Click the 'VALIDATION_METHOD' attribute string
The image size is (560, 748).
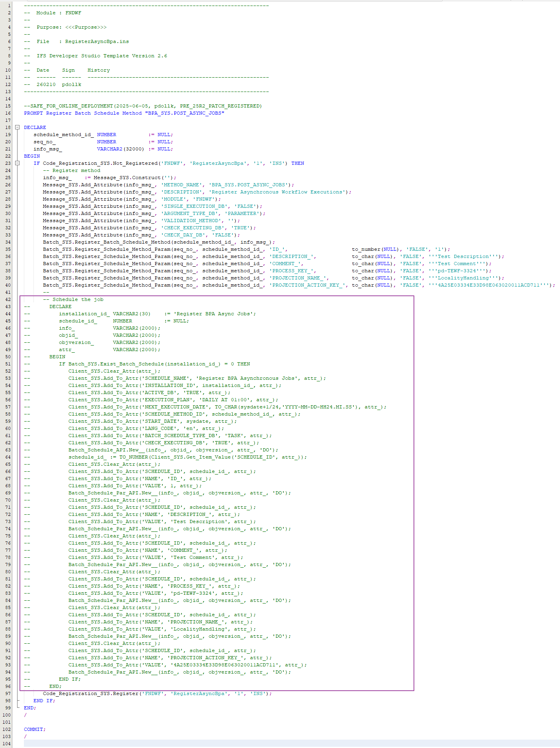point(191,221)
